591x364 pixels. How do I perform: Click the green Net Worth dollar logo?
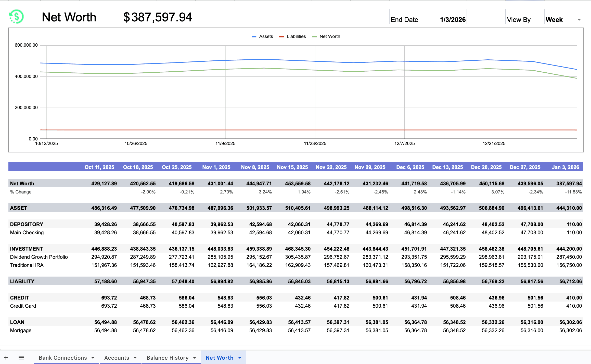(x=17, y=17)
